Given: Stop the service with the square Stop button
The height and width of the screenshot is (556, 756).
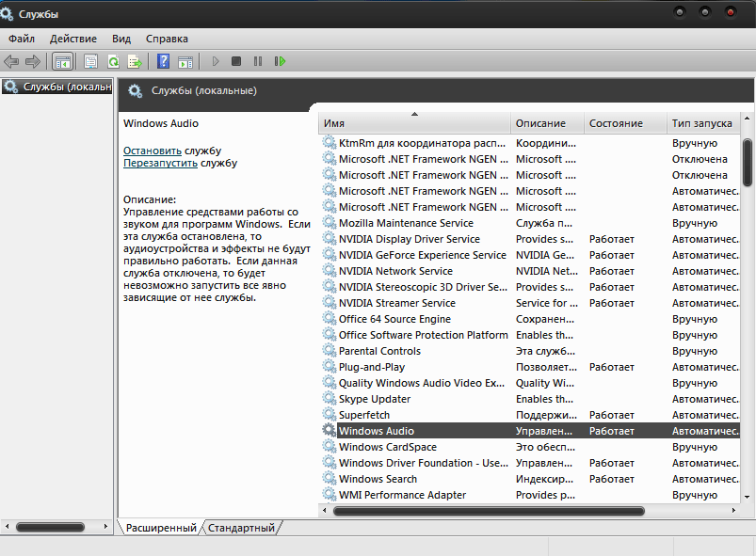Looking at the screenshot, I should [x=236, y=61].
